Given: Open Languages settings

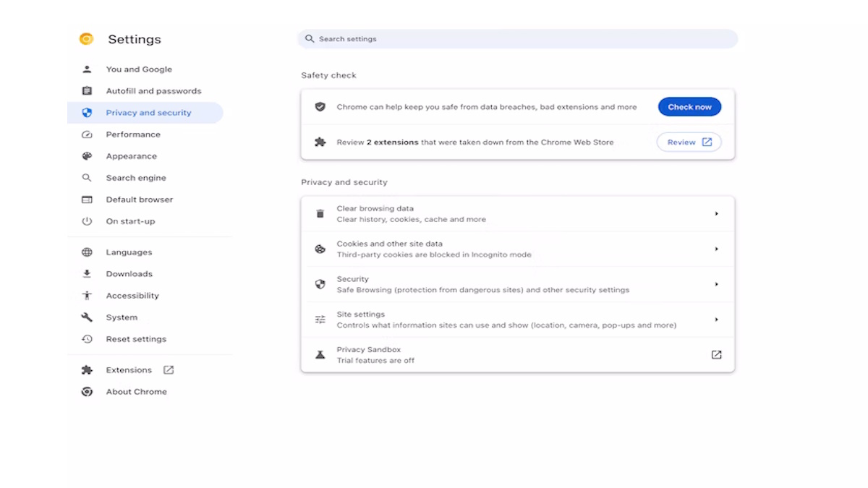Looking at the screenshot, I should pos(129,252).
